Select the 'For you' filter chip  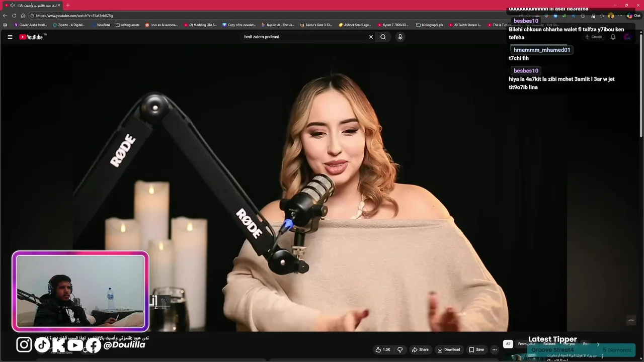[x=570, y=344]
